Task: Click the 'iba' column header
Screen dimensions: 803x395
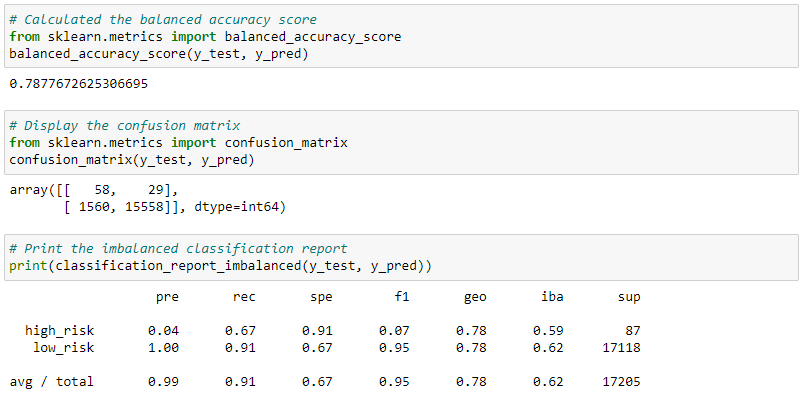Action: pyautogui.click(x=552, y=297)
